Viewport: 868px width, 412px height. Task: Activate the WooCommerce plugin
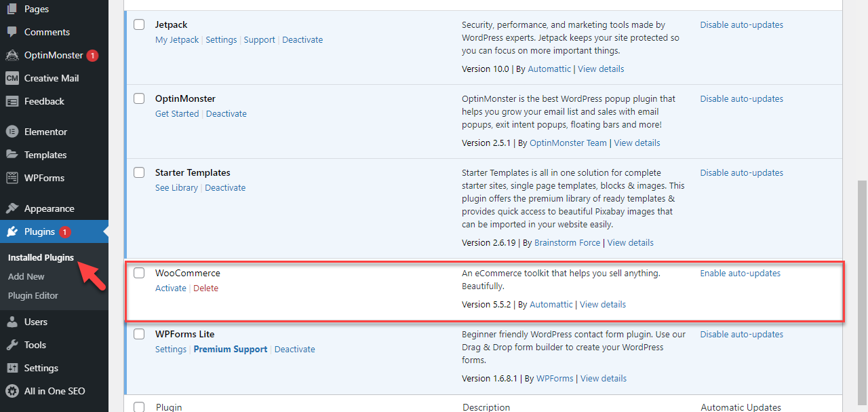coord(171,288)
